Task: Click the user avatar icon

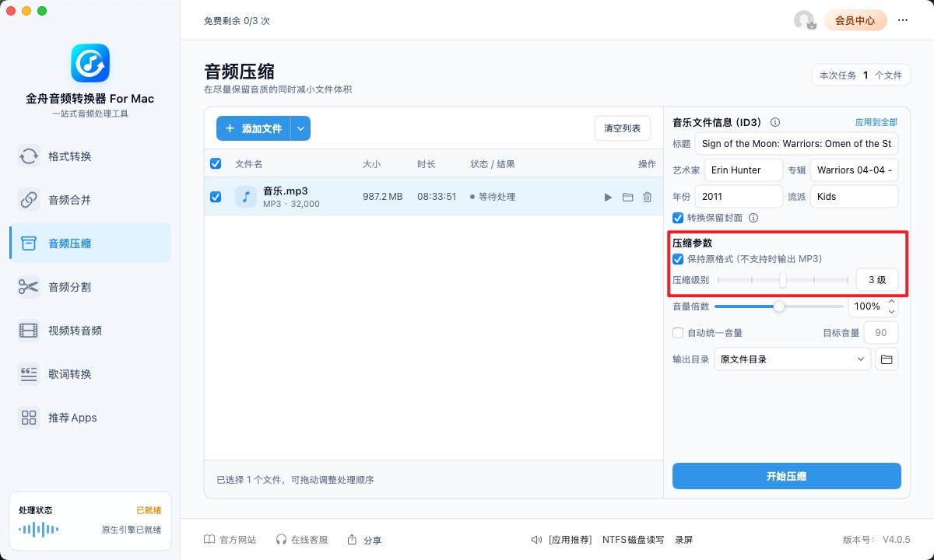Action: 804,21
